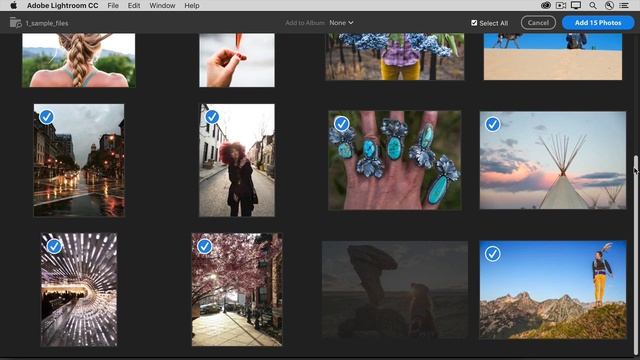Open the File menu
640x360 pixels.
(113, 5)
